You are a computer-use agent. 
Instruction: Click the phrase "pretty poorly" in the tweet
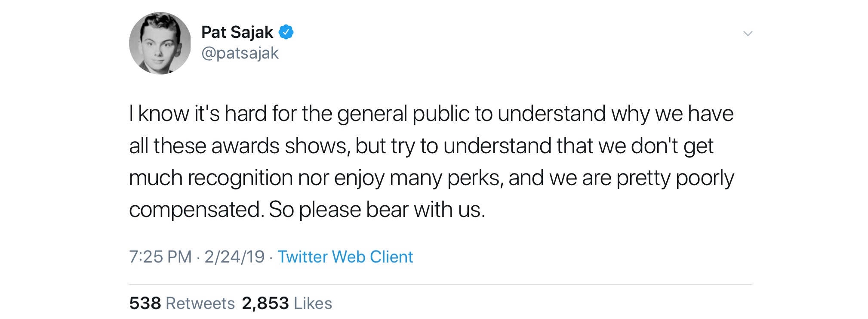[x=675, y=178]
